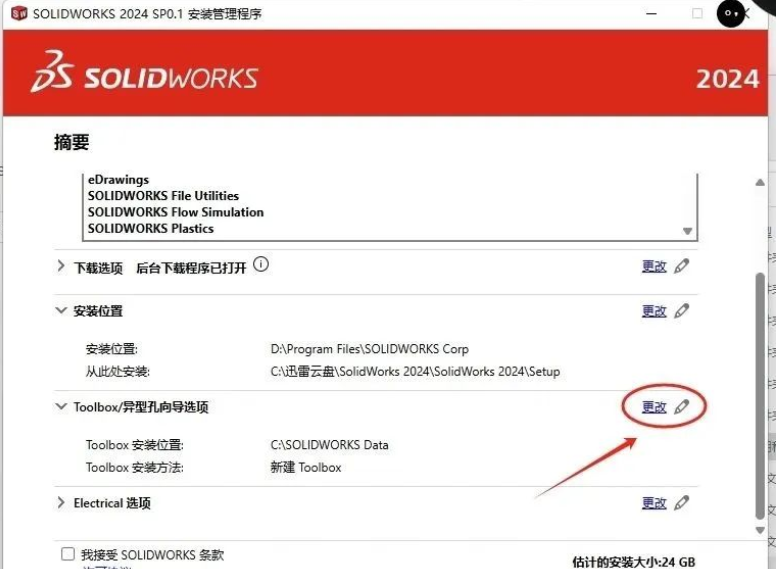
Task: Click 更改 link for 安装位置
Action: click(x=654, y=311)
